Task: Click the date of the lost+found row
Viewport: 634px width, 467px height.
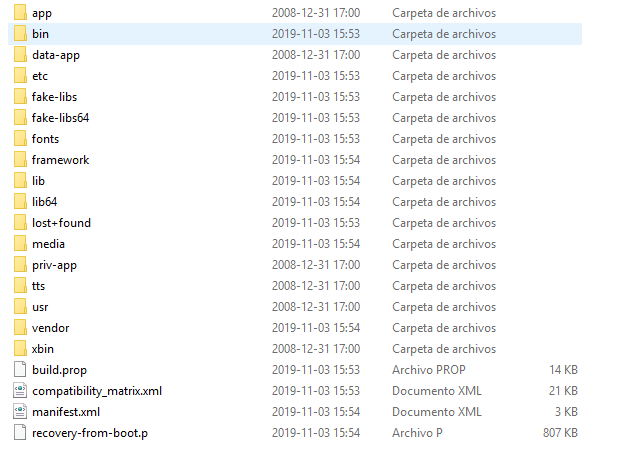Action: [x=316, y=223]
